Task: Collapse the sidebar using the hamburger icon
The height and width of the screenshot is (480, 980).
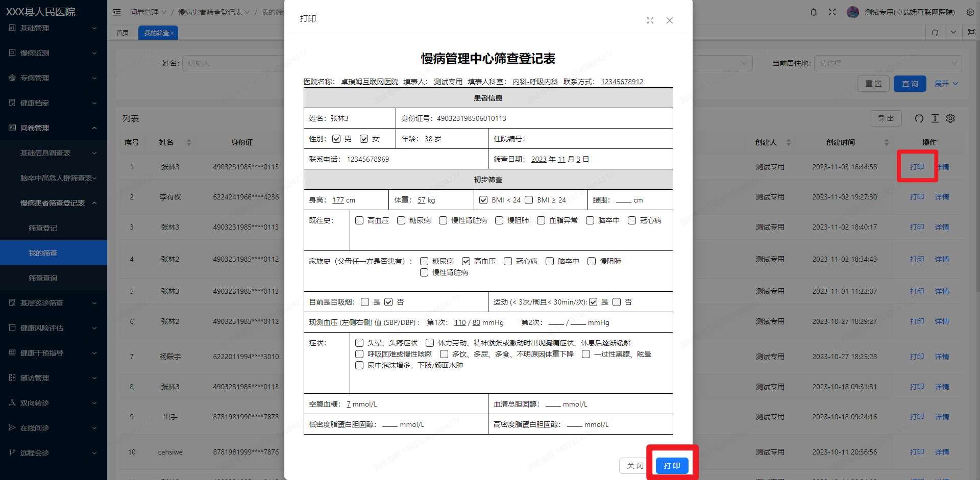Action: [x=117, y=12]
